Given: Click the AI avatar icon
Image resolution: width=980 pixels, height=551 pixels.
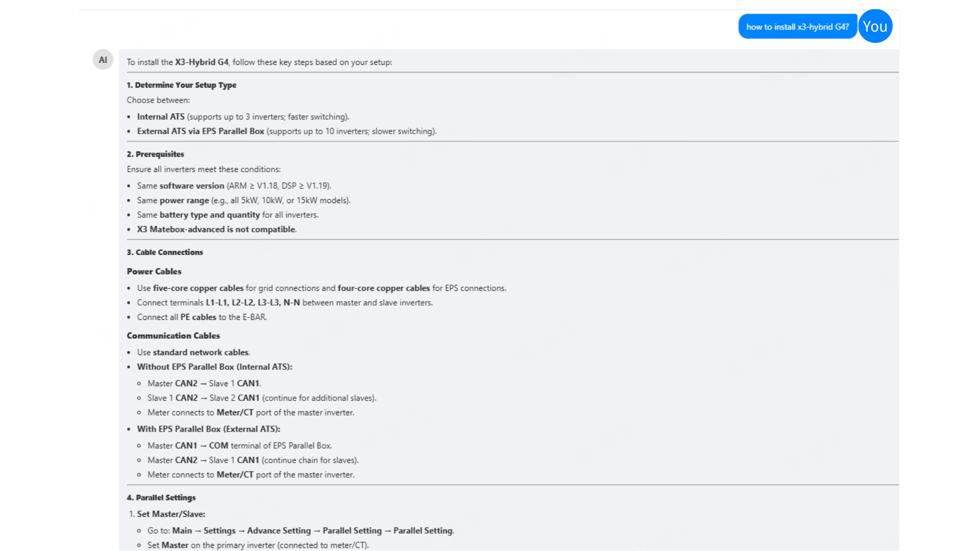Looking at the screenshot, I should click(103, 60).
